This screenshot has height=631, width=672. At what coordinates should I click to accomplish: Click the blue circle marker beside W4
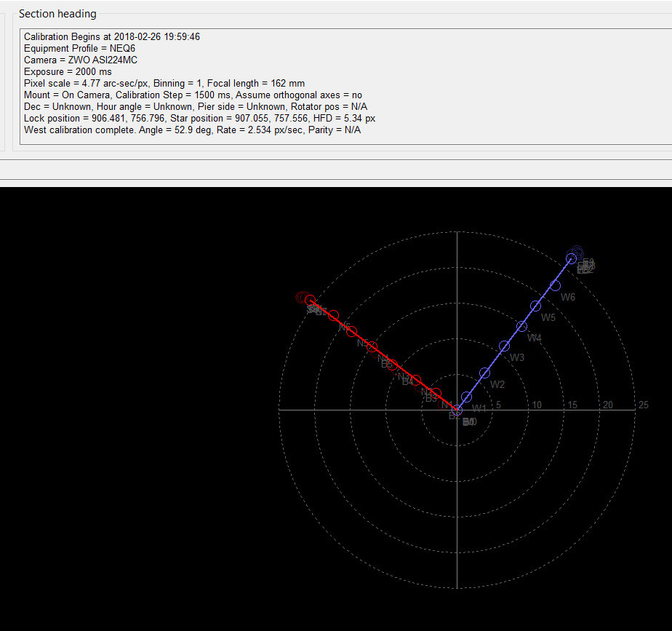coord(521,327)
